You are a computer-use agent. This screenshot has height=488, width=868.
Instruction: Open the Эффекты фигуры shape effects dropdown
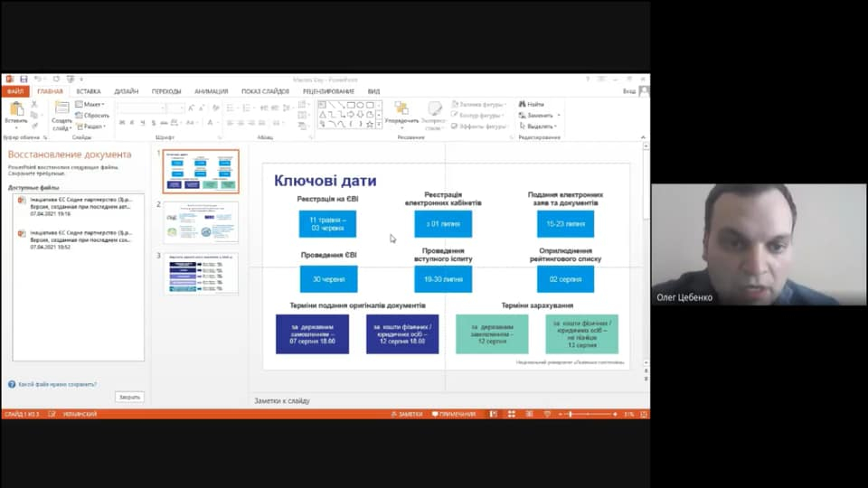(480, 127)
